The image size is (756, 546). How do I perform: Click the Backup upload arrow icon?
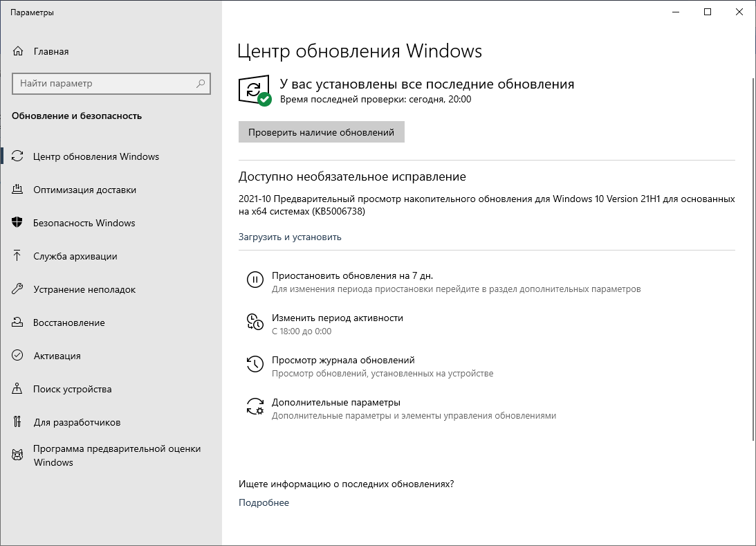[18, 256]
